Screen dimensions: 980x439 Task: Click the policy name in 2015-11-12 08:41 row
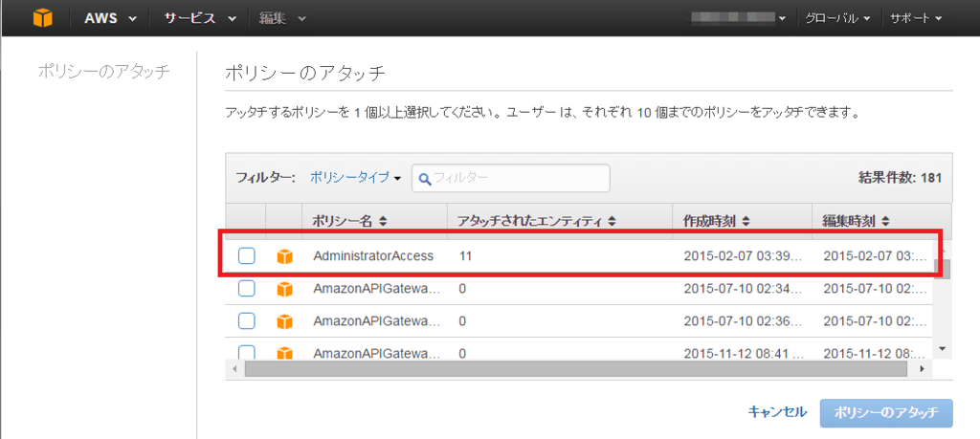click(376, 354)
